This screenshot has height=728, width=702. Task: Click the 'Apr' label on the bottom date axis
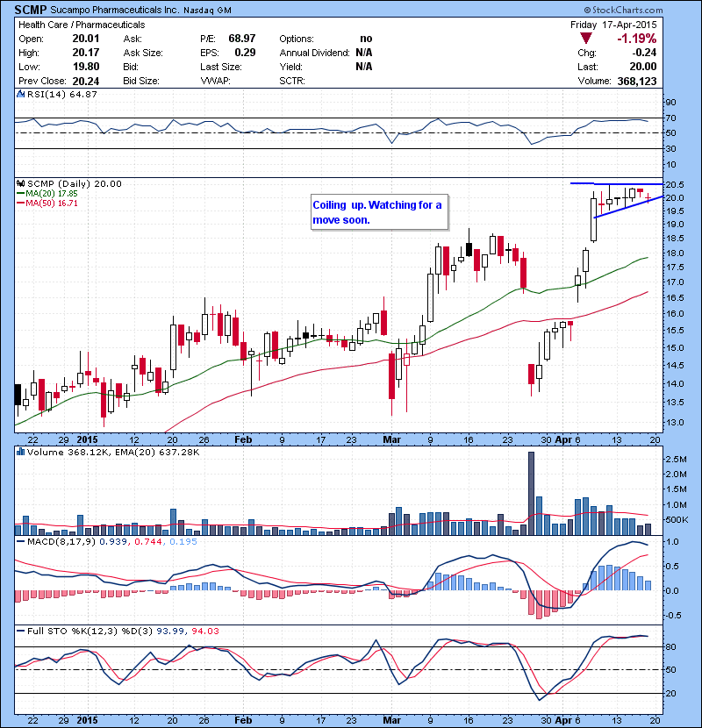point(563,720)
